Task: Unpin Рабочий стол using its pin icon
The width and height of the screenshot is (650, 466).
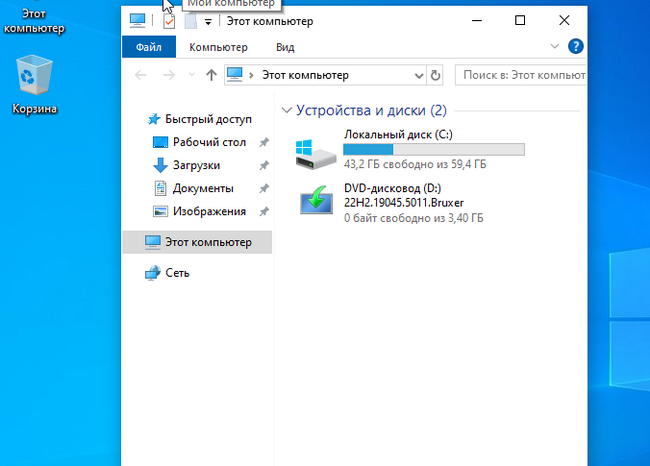Action: [x=264, y=143]
